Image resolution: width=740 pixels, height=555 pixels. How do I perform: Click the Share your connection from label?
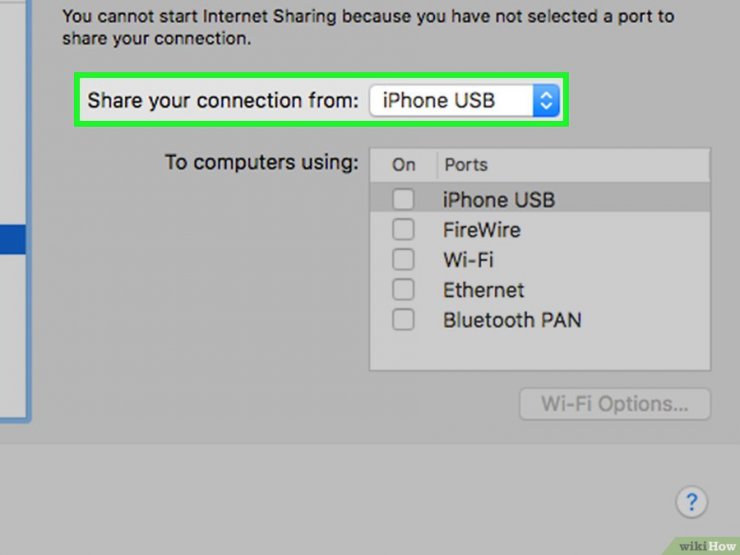tap(223, 101)
